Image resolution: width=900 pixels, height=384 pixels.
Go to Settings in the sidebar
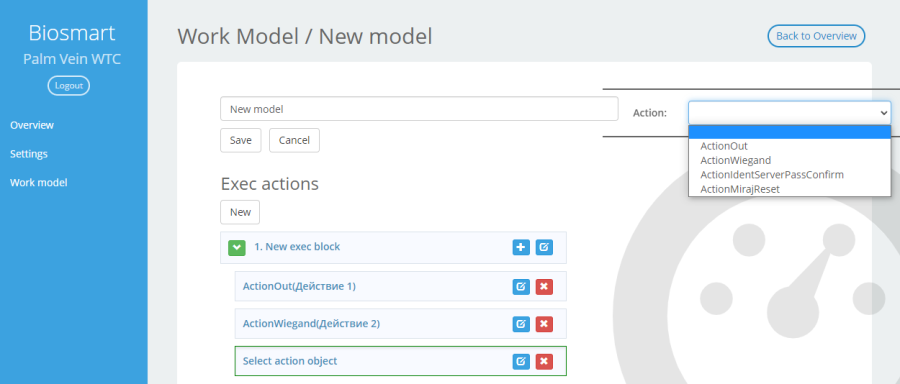coord(29,154)
